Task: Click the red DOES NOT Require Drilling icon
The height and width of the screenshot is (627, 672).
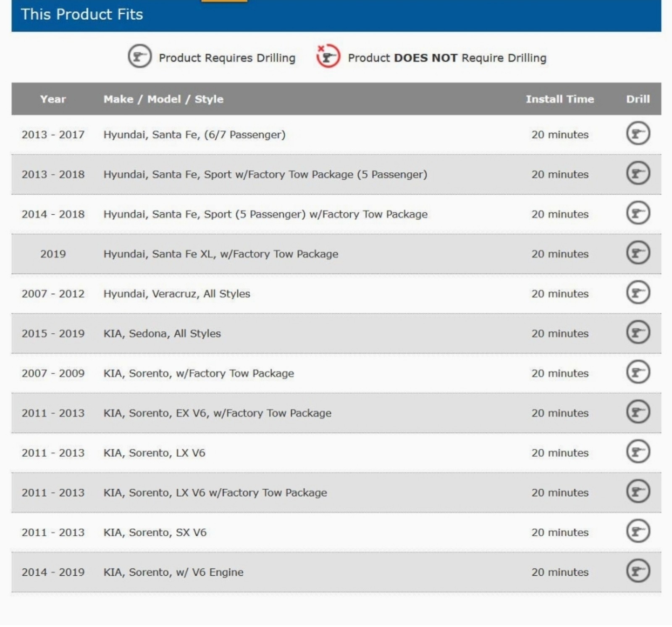Action: point(328,56)
